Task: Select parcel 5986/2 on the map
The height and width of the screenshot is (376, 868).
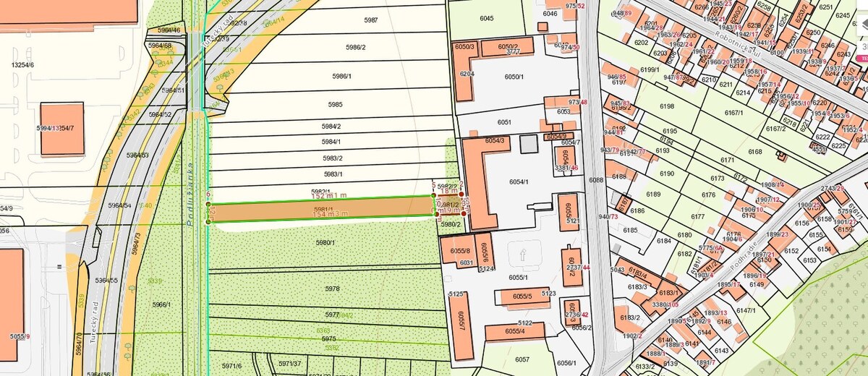Action: 355,48
